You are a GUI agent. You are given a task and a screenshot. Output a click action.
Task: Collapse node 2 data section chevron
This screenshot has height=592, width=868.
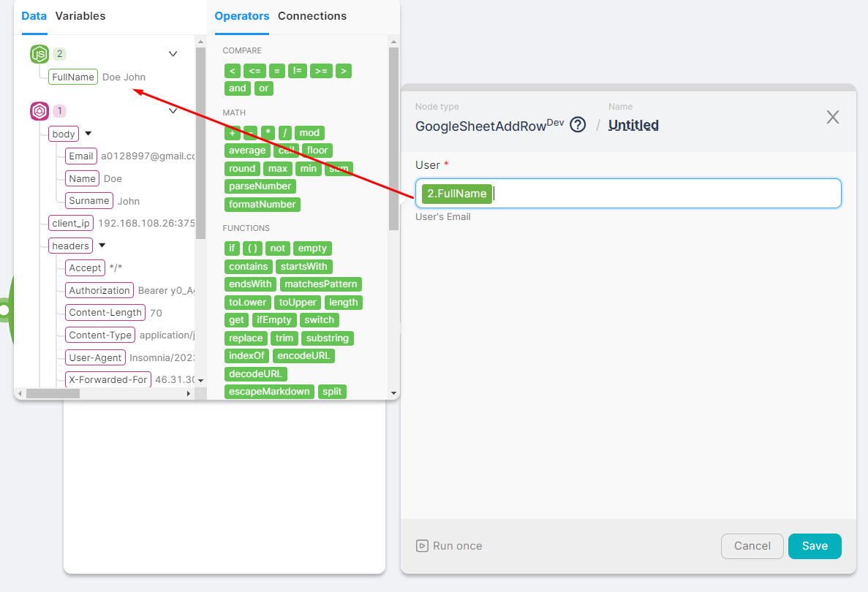173,53
